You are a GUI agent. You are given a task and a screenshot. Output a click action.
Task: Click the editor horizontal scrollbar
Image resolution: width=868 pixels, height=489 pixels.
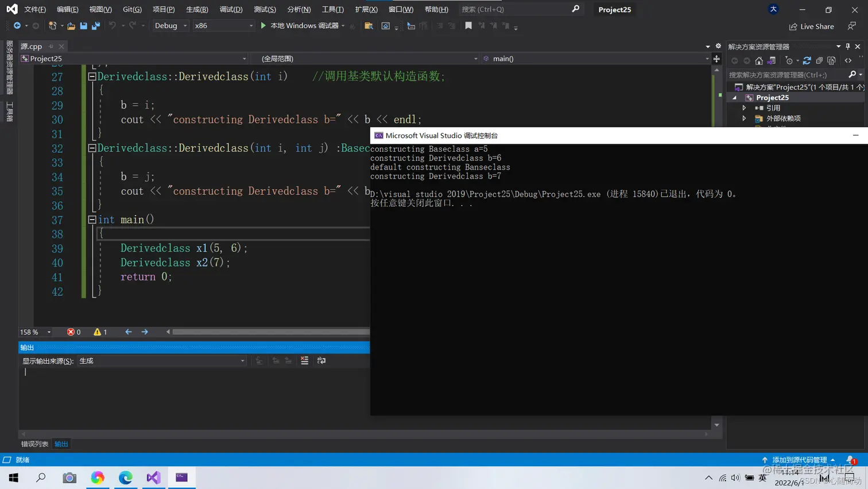271,332
